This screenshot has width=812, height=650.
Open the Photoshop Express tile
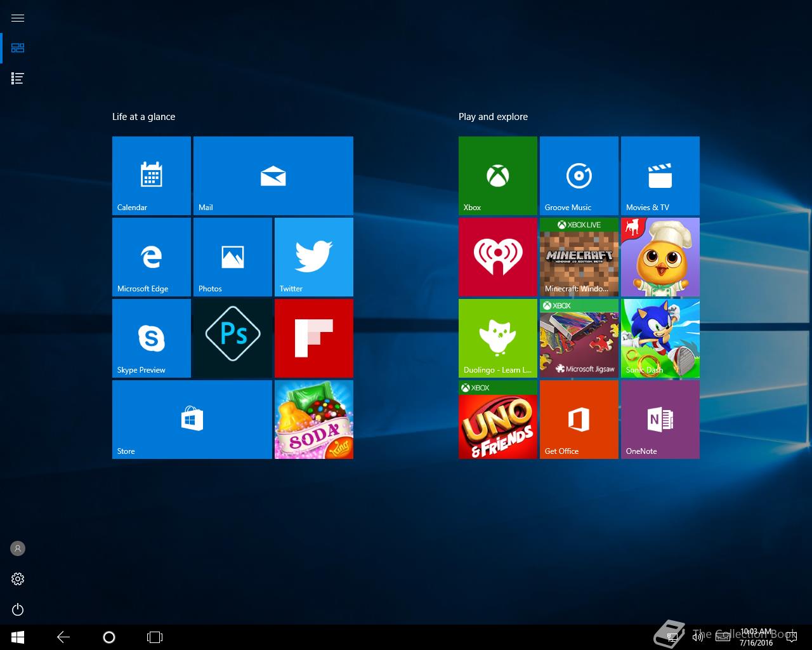pyautogui.click(x=233, y=338)
